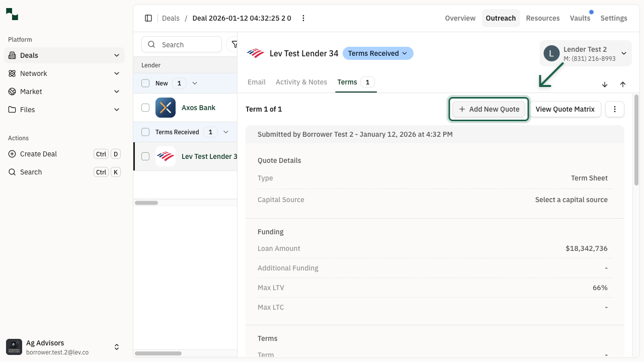Tick the Terms Received group checkbox
This screenshot has height=362, width=644.
point(145,132)
